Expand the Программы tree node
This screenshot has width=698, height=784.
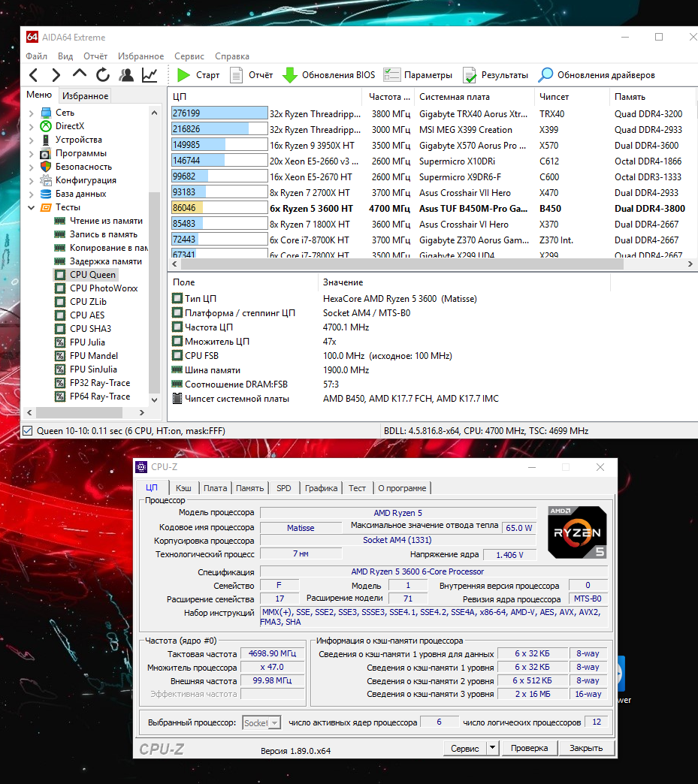point(31,153)
